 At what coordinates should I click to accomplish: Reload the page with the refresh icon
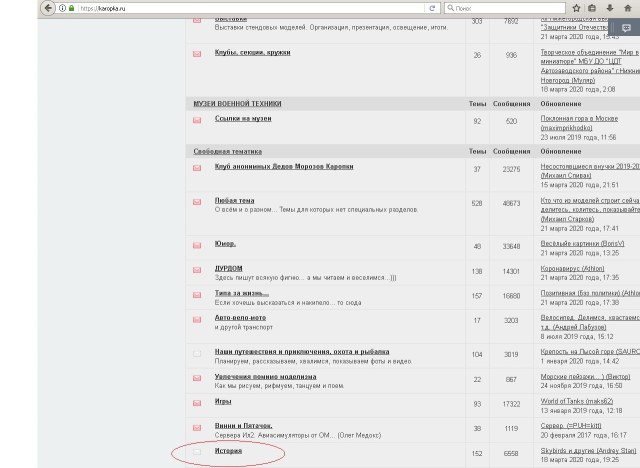coord(431,8)
